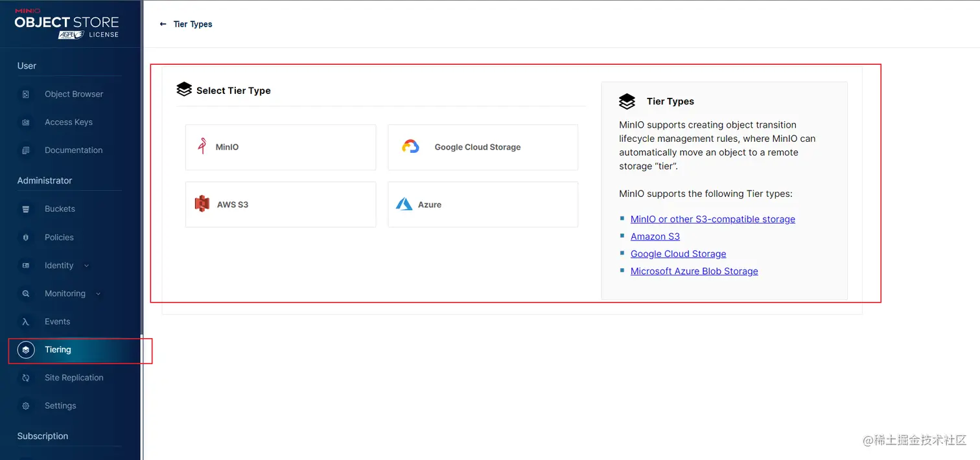Choose the Google Cloud Storage tier card
980x460 pixels.
tap(483, 147)
